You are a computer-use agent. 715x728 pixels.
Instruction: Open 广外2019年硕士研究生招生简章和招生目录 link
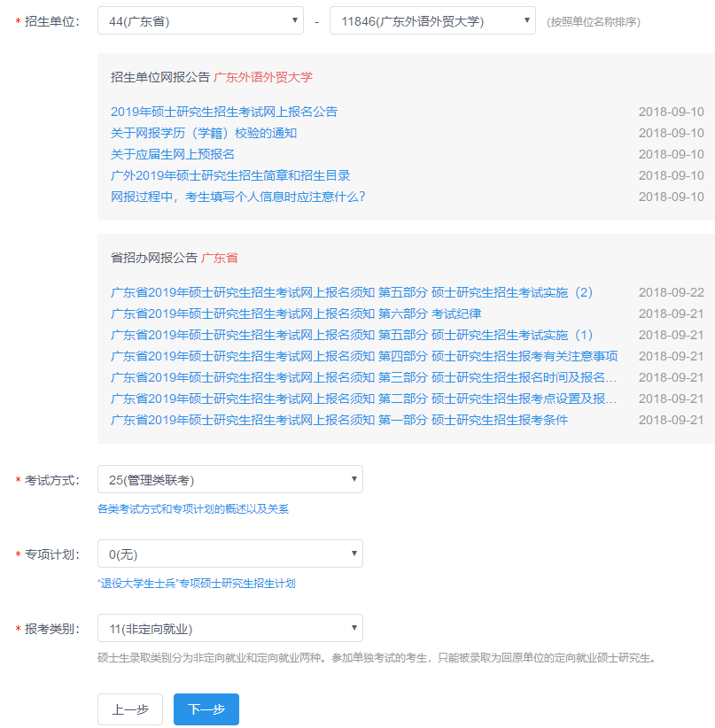230,175
